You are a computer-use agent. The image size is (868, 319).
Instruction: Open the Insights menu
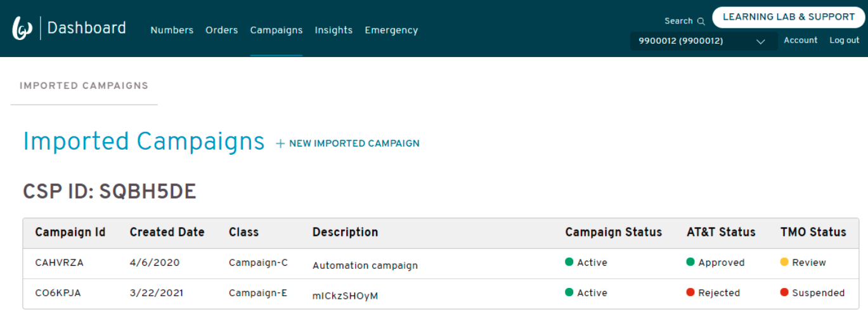334,30
